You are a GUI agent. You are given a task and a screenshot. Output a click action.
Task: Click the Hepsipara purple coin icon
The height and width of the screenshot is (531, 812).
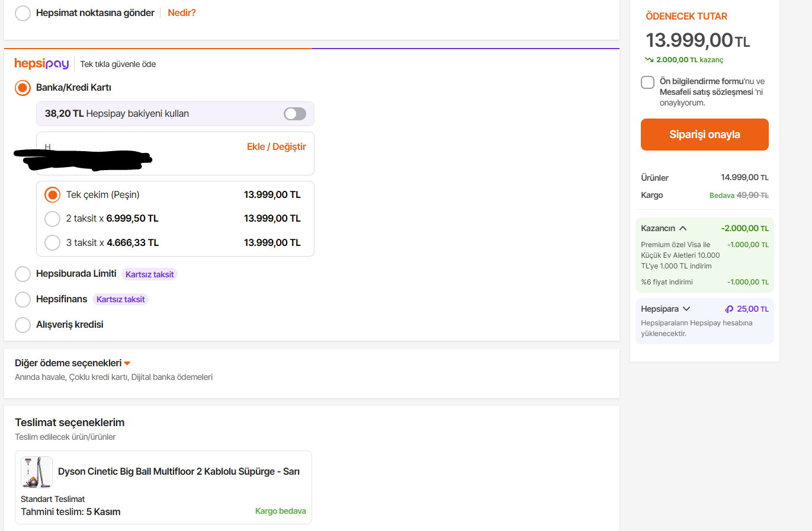click(x=729, y=309)
